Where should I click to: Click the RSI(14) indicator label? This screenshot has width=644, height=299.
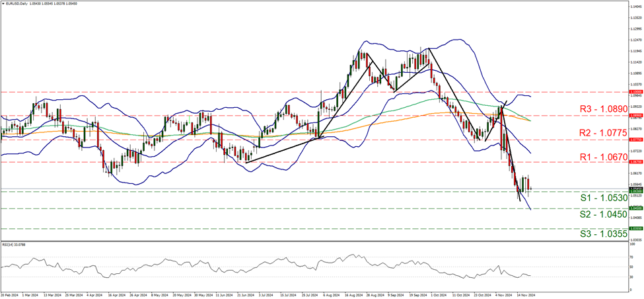pyautogui.click(x=16, y=244)
